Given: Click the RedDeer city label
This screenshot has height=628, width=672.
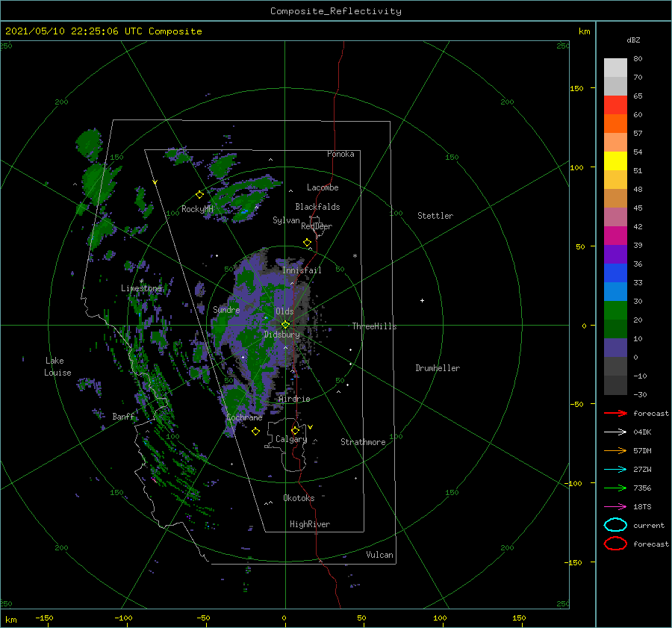Looking at the screenshot, I should [317, 226].
